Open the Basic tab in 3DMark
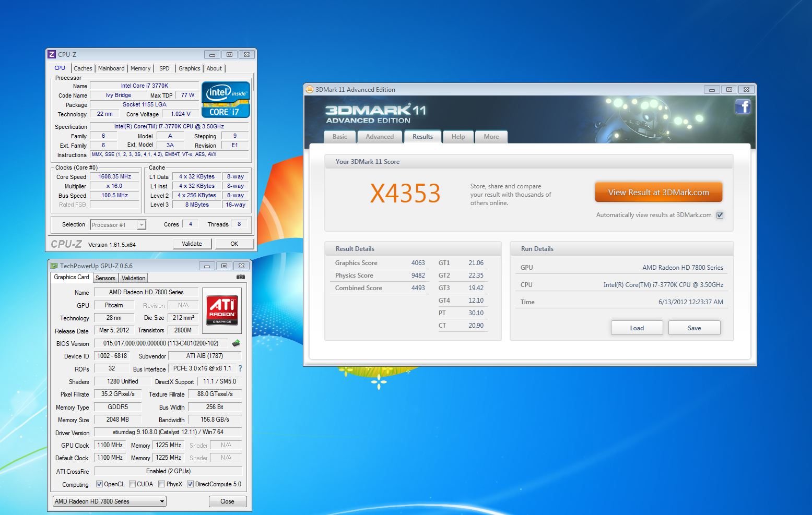The width and height of the screenshot is (812, 515). [x=340, y=137]
